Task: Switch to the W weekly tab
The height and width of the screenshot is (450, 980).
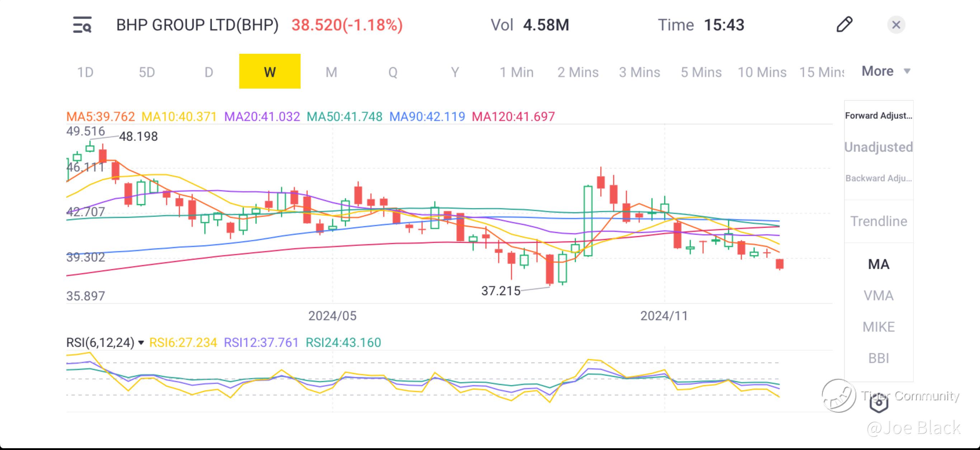Action: coord(270,71)
